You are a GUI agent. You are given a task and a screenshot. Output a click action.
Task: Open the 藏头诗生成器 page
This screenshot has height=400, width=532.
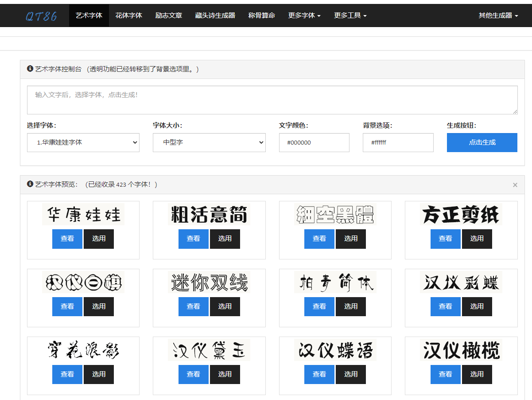point(215,15)
